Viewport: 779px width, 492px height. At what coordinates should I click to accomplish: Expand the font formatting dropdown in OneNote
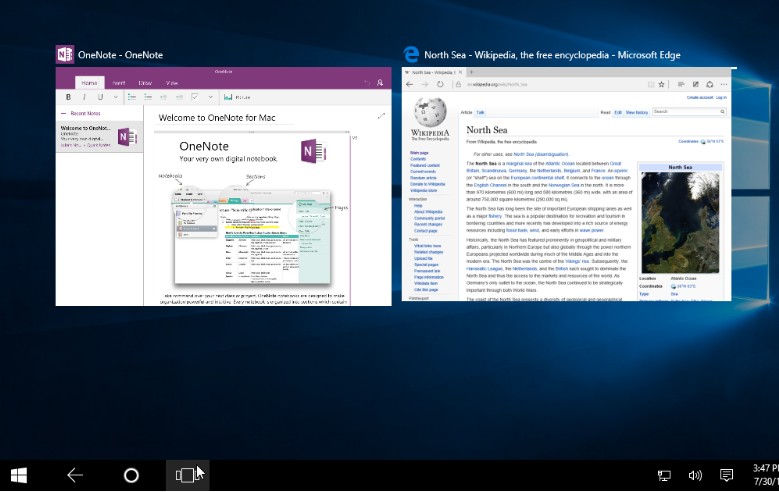[x=116, y=97]
